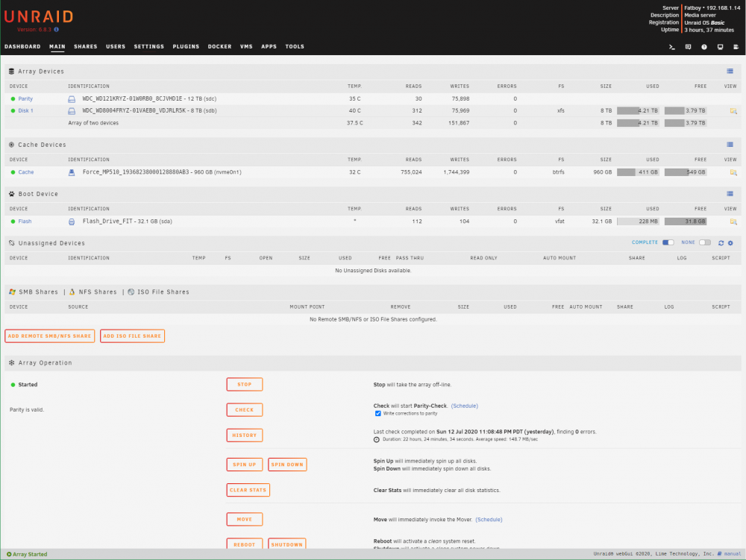Open the Settings tab
Screen dimensions: 746x560
pyautogui.click(x=149, y=46)
